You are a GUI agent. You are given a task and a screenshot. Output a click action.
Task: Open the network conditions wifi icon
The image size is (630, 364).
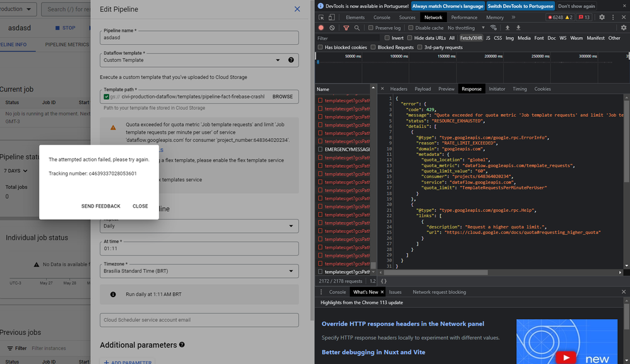[x=494, y=28]
